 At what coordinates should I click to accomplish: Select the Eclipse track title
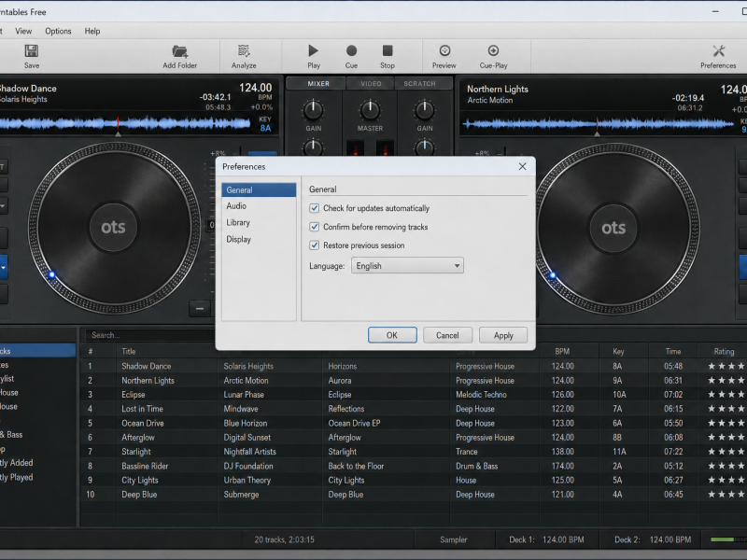(134, 395)
